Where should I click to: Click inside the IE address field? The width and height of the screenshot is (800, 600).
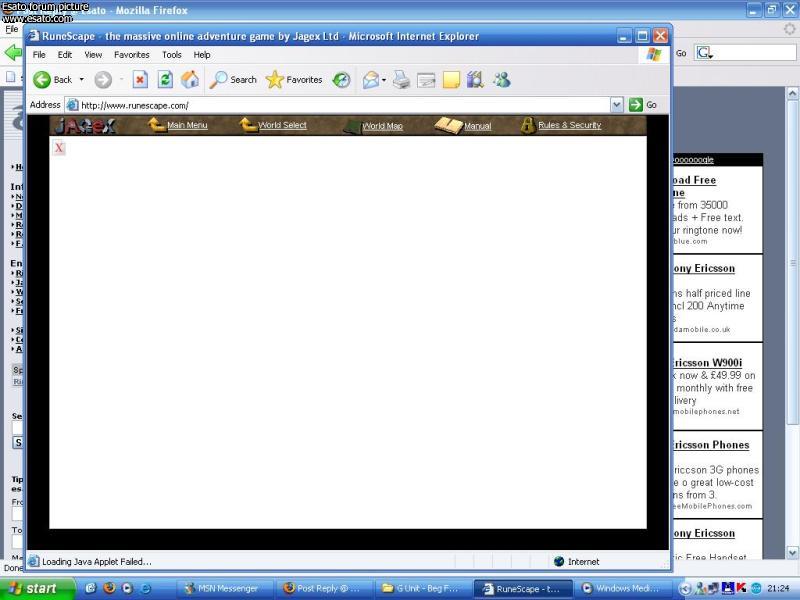pos(345,105)
